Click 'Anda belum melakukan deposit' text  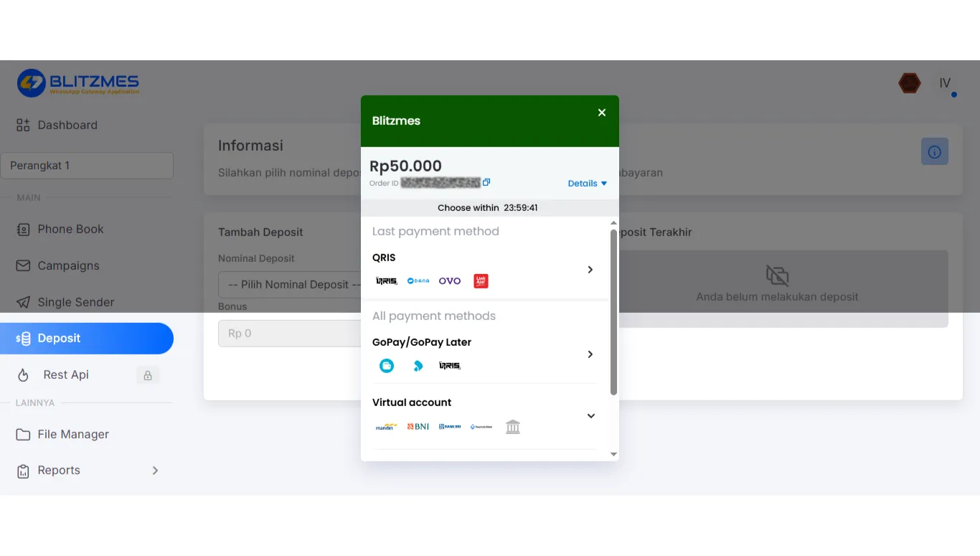[777, 297]
